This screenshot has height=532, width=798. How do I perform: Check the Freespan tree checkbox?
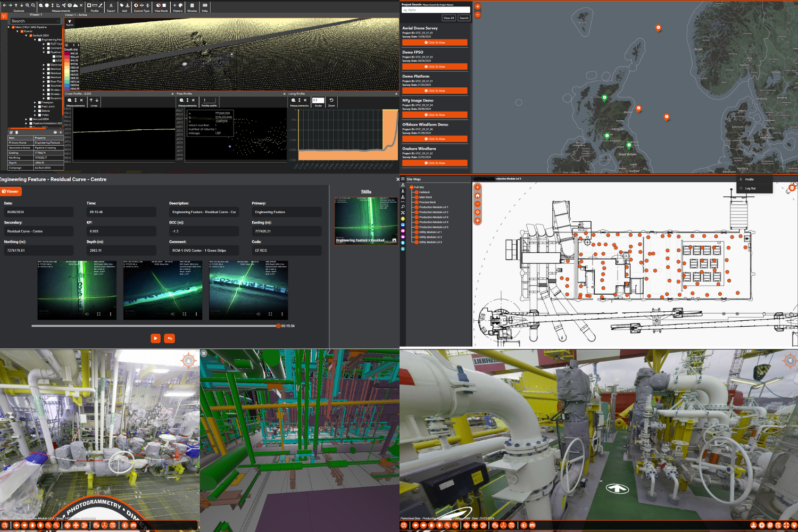click(x=39, y=102)
